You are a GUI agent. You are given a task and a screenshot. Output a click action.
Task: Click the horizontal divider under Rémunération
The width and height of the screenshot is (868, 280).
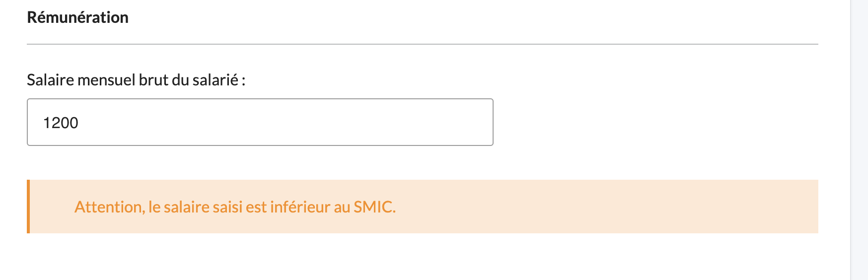coord(423,44)
